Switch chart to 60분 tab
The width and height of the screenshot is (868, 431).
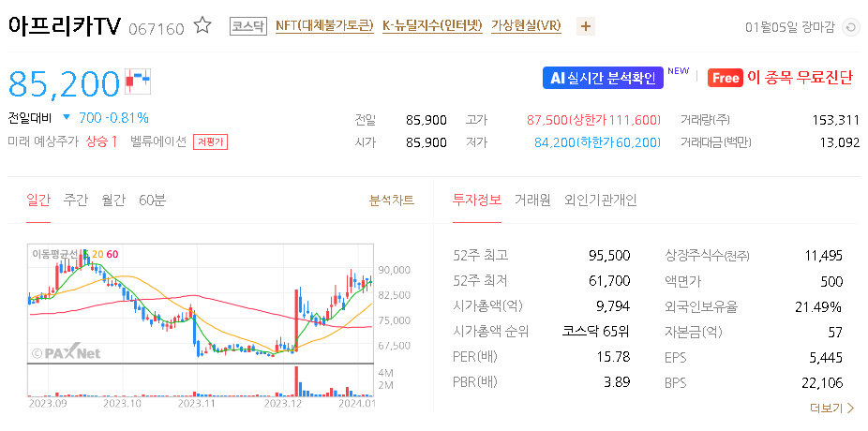click(152, 201)
